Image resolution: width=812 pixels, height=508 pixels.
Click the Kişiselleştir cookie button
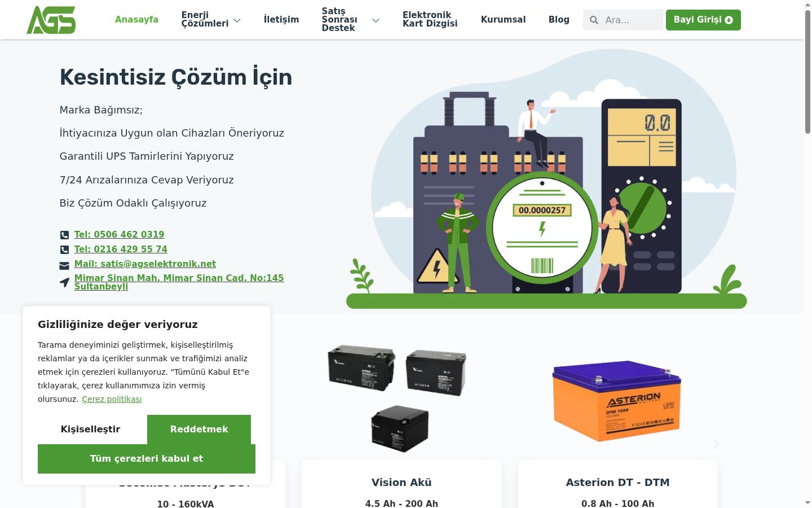coord(90,430)
